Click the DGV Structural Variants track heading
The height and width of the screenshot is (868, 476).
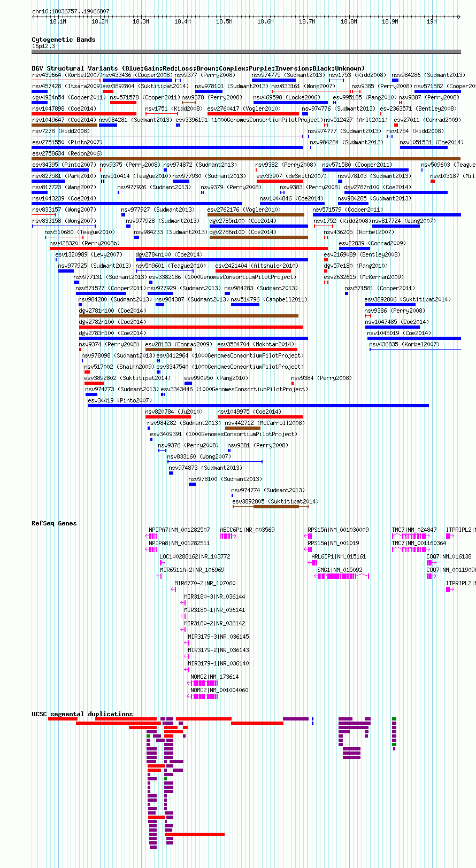(198, 68)
